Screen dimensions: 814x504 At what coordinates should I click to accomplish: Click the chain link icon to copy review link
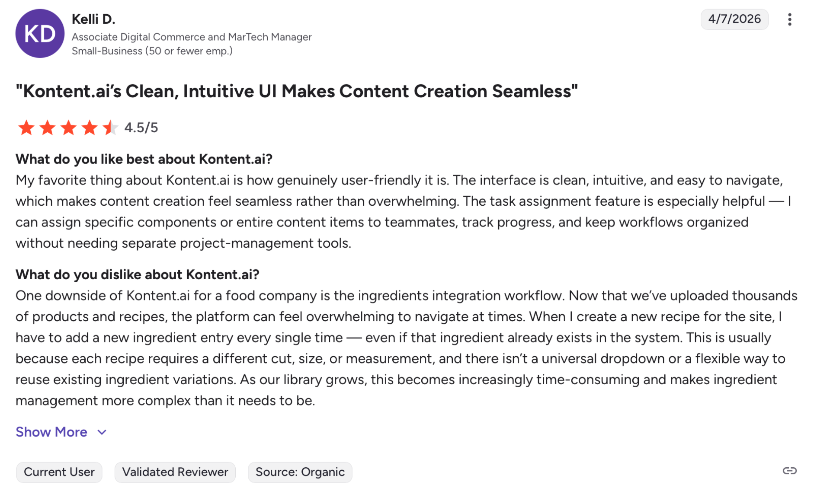pos(789,471)
